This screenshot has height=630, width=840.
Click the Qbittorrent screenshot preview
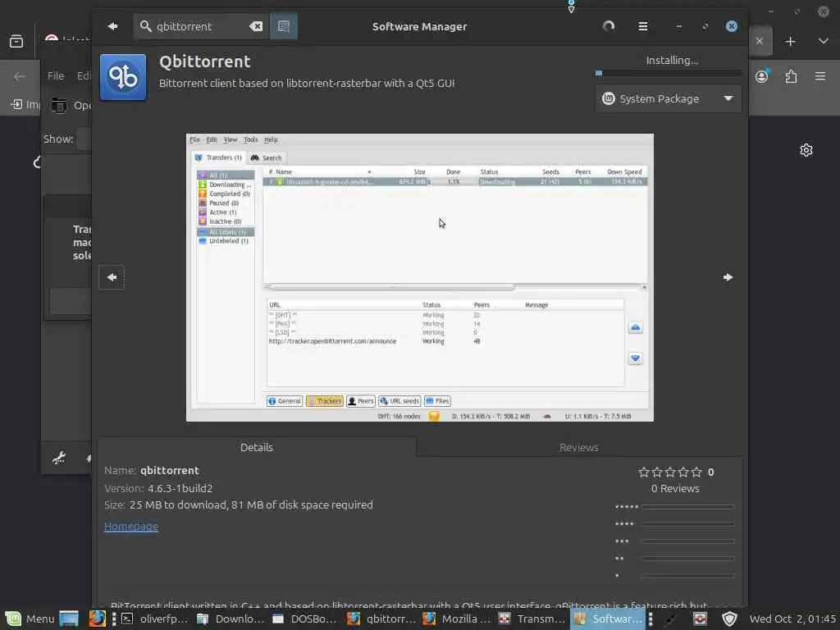[419, 277]
